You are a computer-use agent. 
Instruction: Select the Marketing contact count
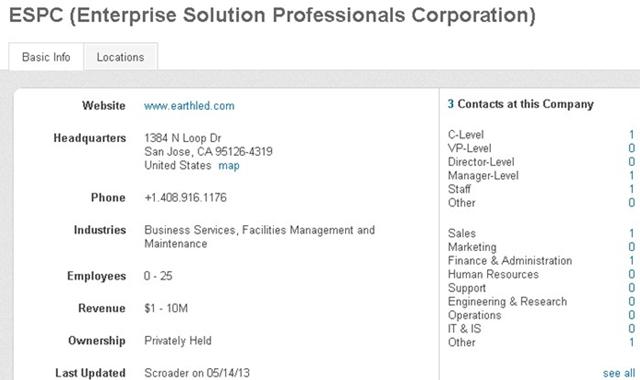click(631, 247)
